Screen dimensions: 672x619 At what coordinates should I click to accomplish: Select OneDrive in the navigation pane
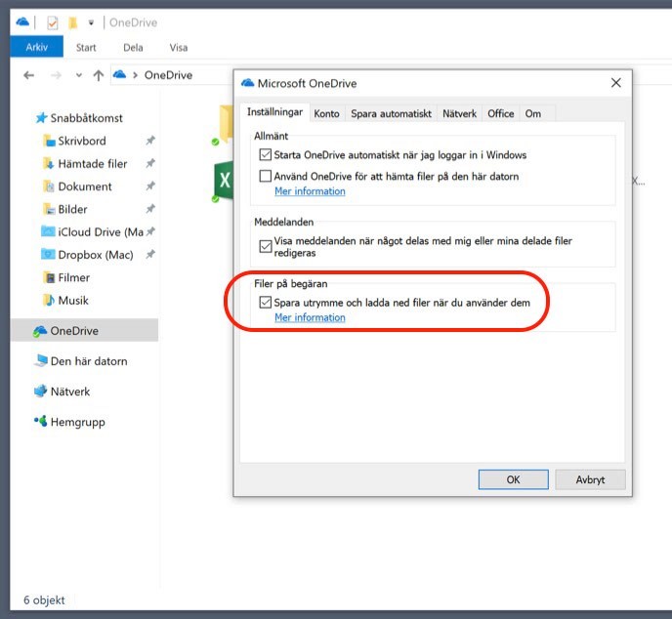tap(84, 330)
